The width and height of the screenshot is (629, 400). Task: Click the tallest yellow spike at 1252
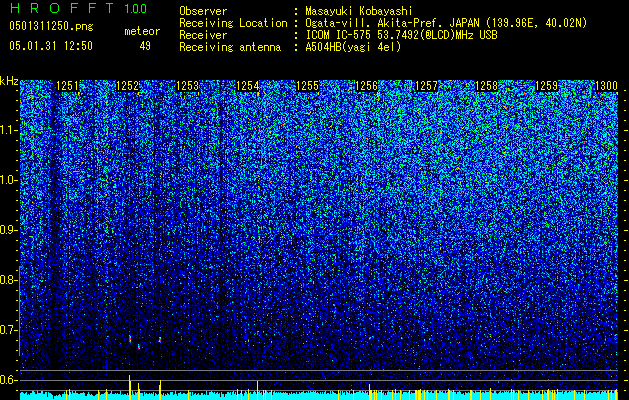(x=129, y=387)
